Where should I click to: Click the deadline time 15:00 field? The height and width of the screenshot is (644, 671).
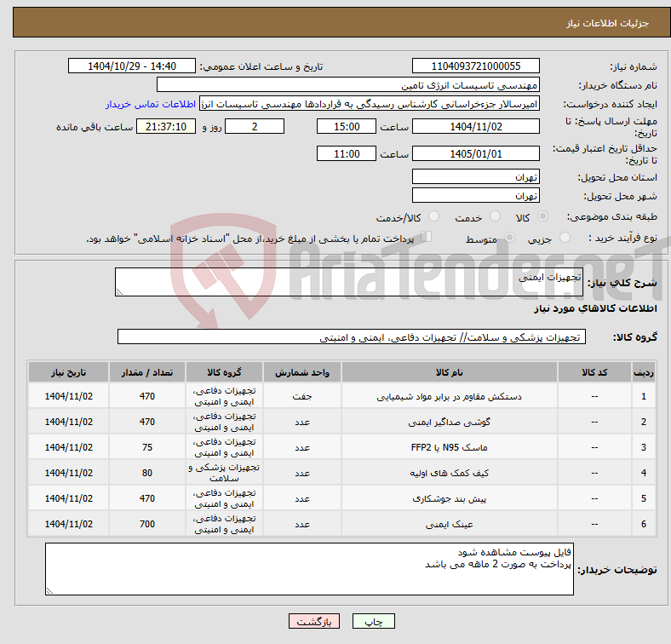(347, 126)
